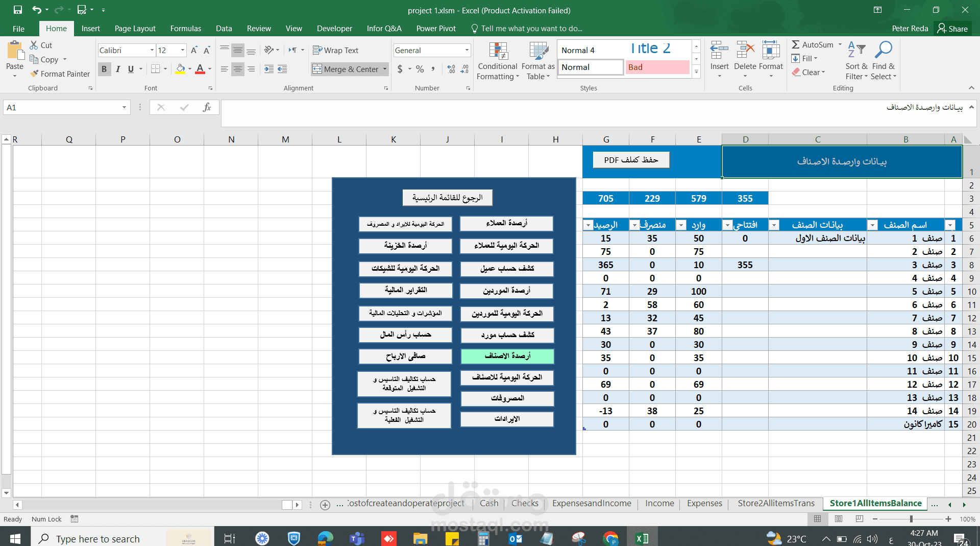Click the Decrease Indent icon
The width and height of the screenshot is (980, 546).
[x=269, y=69]
